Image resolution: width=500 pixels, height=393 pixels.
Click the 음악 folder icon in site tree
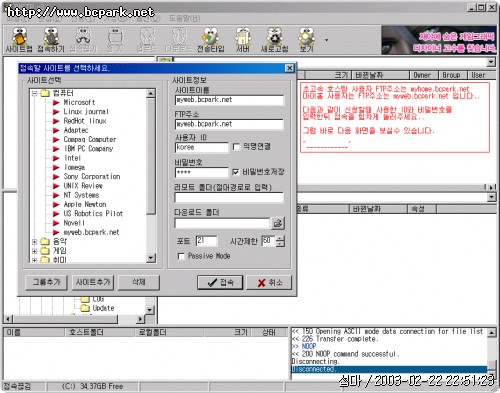click(x=45, y=241)
